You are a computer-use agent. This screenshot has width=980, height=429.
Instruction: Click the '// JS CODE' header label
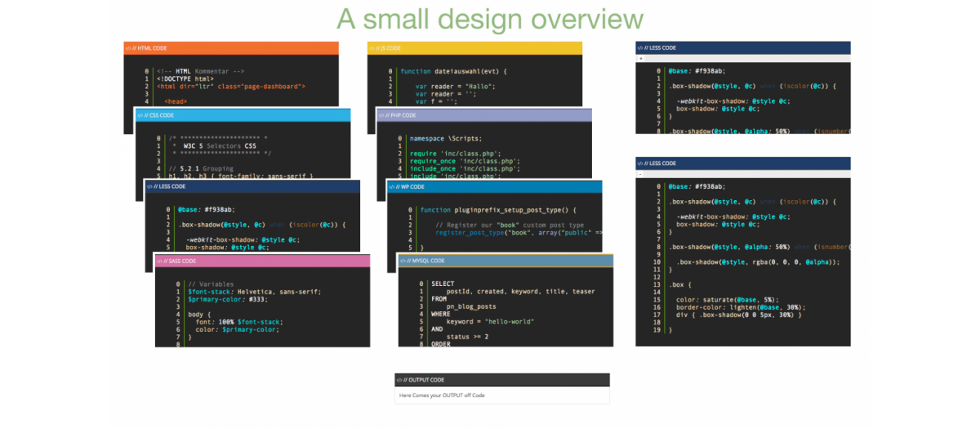pyautogui.click(x=389, y=48)
